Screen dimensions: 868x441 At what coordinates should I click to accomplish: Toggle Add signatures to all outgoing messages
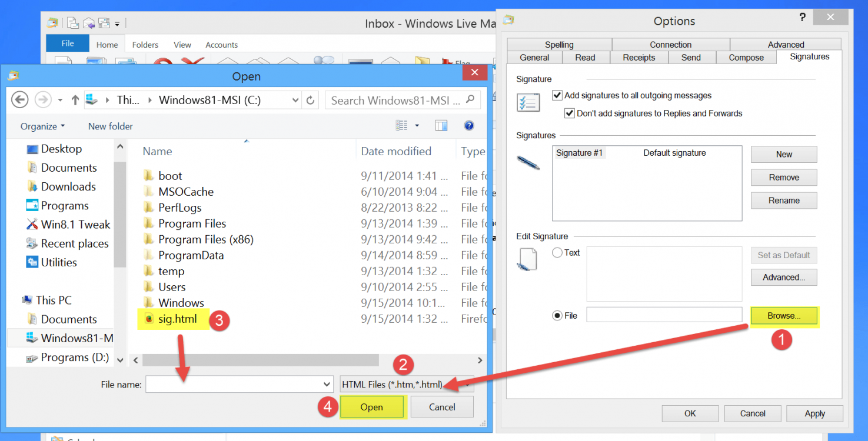click(557, 95)
